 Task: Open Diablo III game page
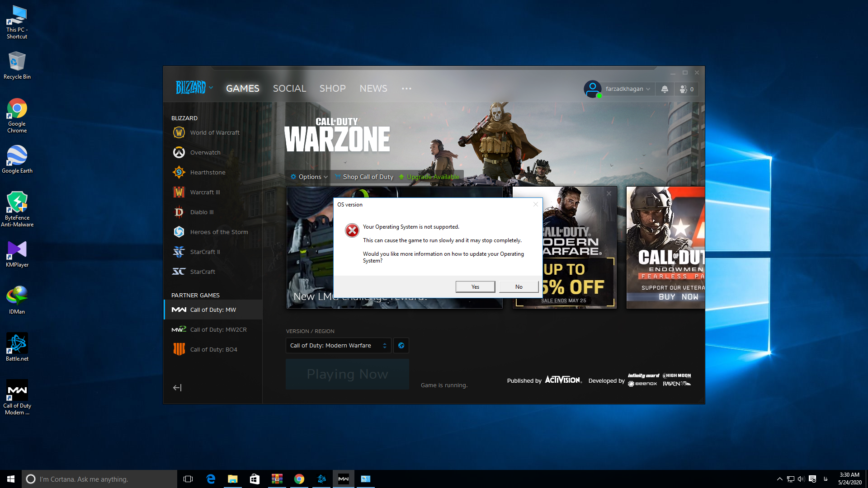(202, 212)
